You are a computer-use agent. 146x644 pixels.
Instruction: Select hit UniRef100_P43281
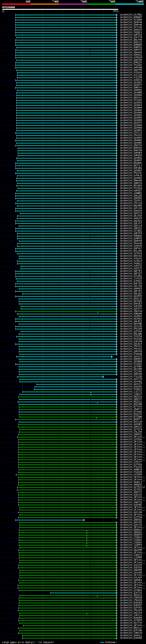coord(131,65)
